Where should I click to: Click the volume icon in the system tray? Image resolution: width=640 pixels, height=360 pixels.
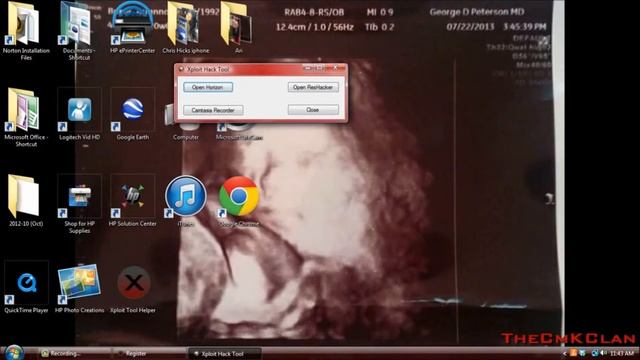[603, 353]
